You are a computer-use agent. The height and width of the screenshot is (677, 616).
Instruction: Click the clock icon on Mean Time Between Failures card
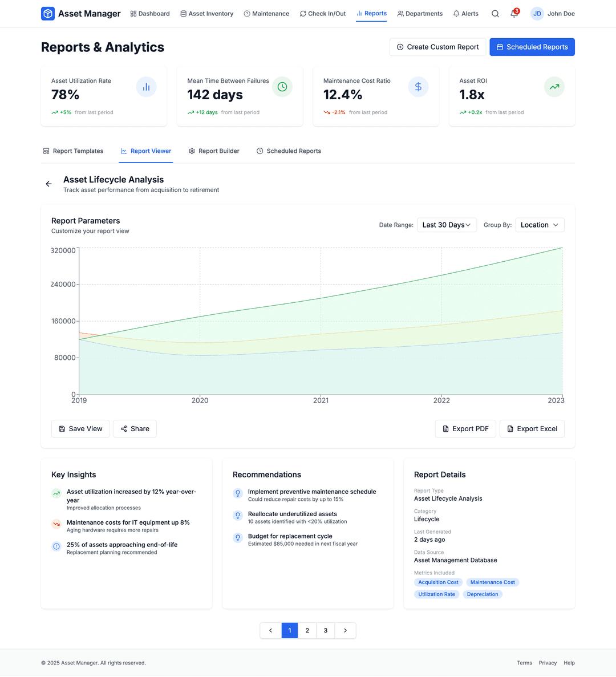point(282,87)
